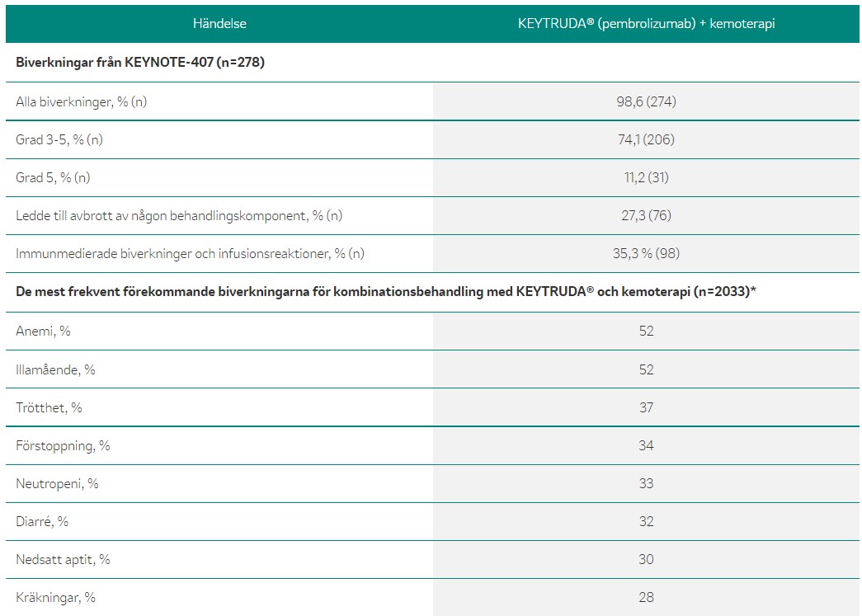Select the value '27,3 (76)'
This screenshot has height=616, width=862.
(x=646, y=215)
